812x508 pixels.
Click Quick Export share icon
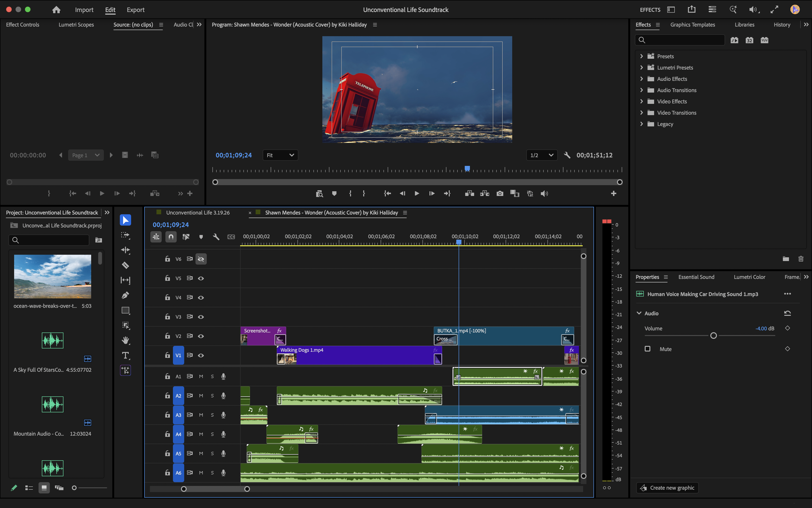tap(691, 10)
